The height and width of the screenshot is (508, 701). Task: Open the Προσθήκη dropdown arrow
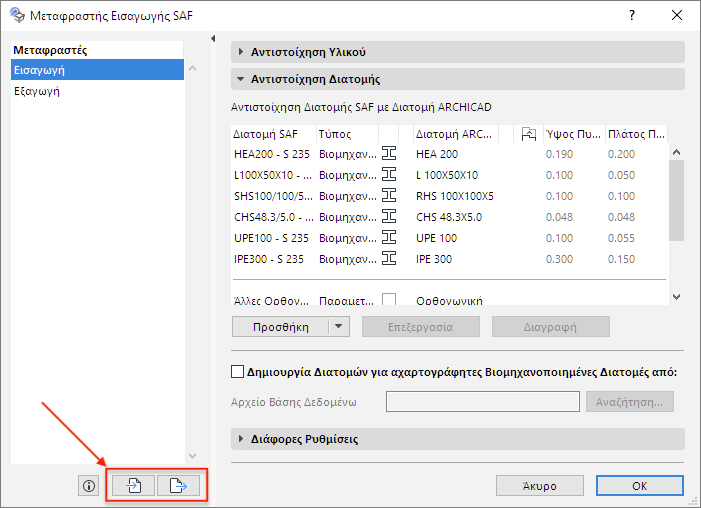339,326
